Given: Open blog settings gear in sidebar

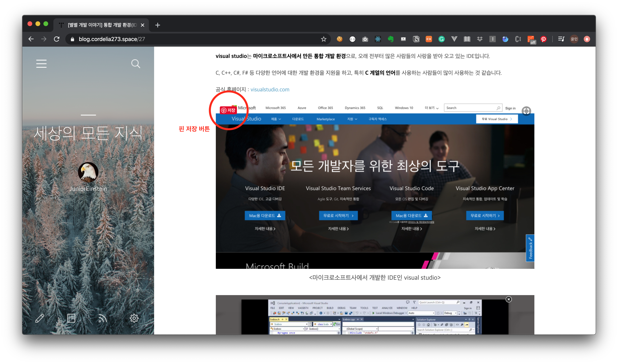Looking at the screenshot, I should 134,318.
